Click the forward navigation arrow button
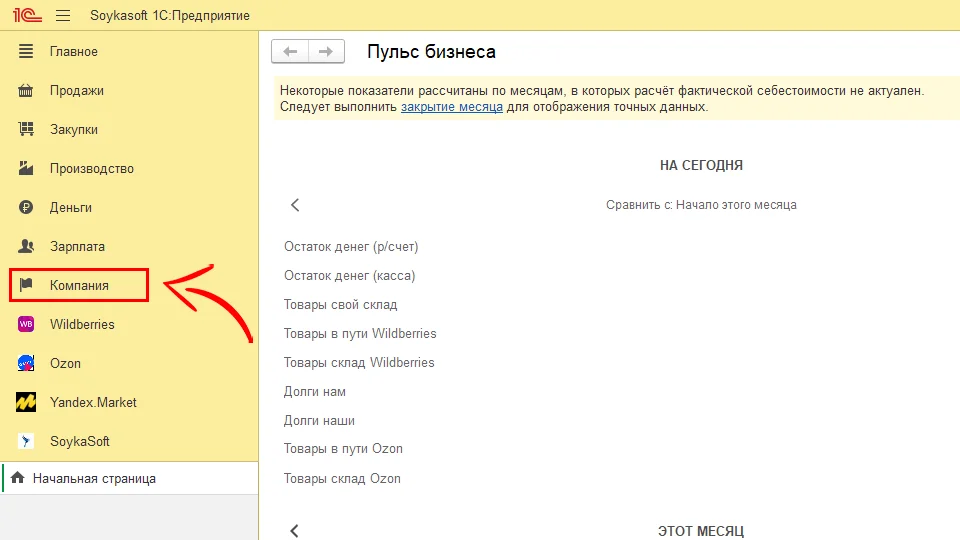The height and width of the screenshot is (540, 960). (326, 52)
